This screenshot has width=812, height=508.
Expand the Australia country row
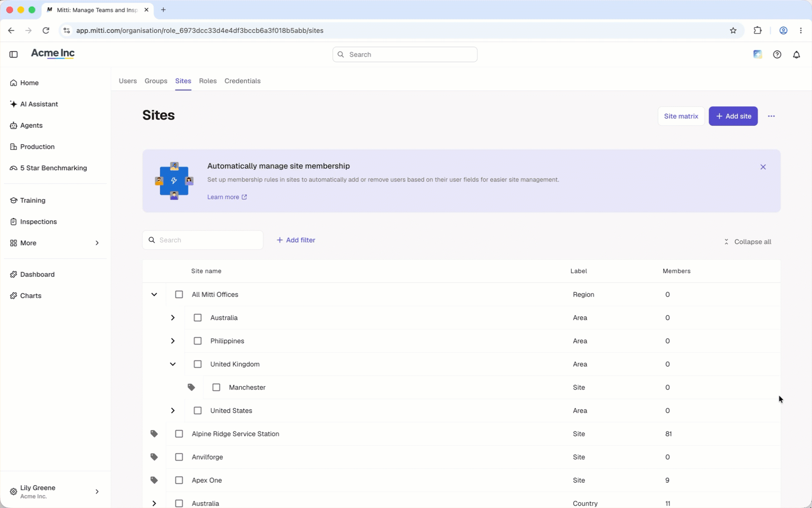pos(154,503)
